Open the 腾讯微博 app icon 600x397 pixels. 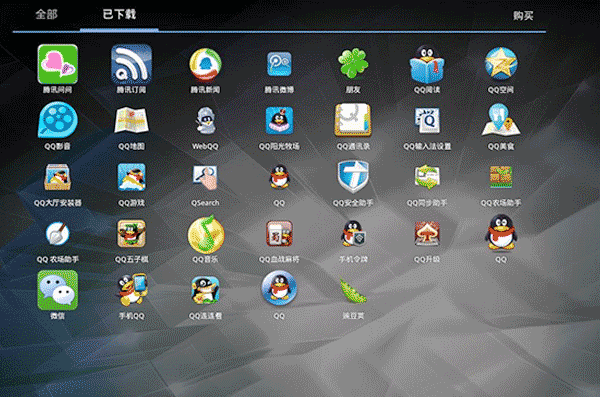point(279,64)
